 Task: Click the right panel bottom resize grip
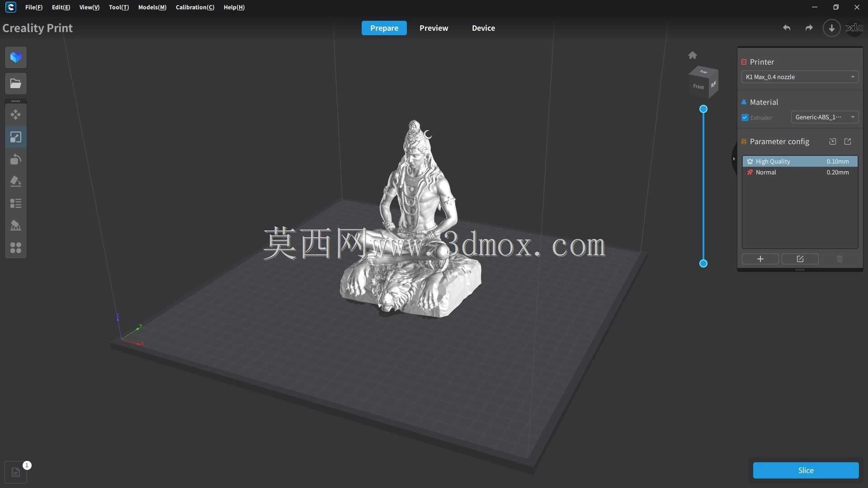pyautogui.click(x=800, y=270)
